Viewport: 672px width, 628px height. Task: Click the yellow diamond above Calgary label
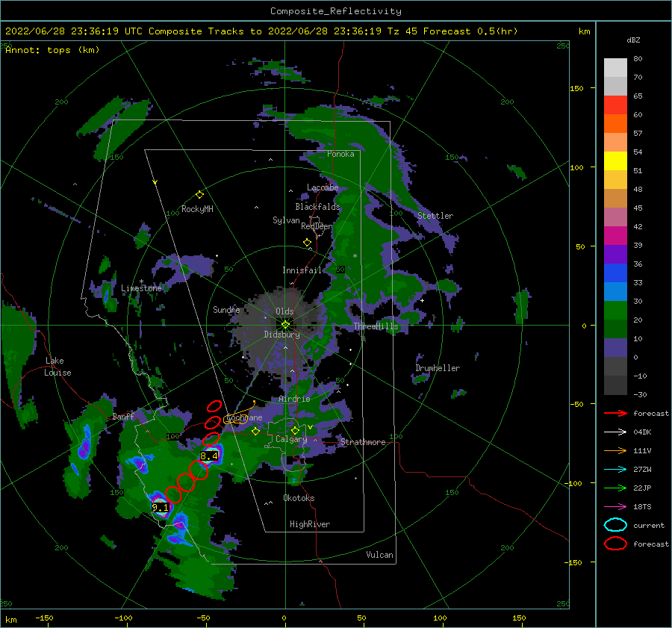295,430
